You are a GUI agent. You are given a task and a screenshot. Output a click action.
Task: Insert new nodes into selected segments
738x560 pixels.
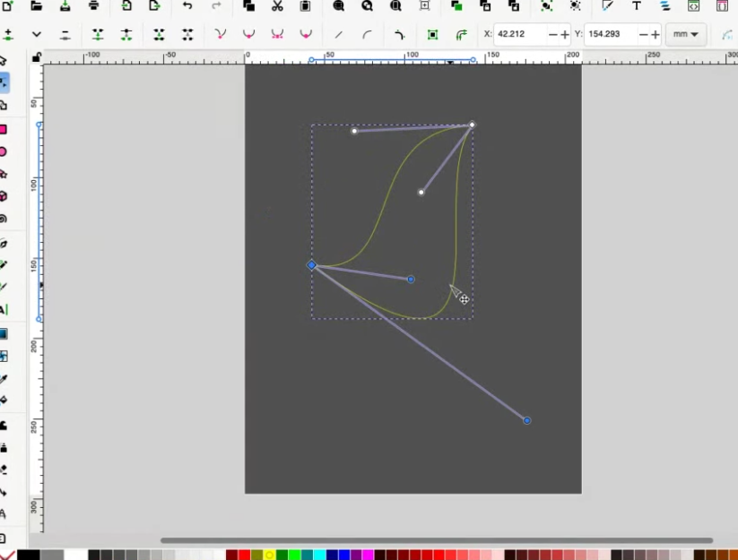(x=8, y=34)
